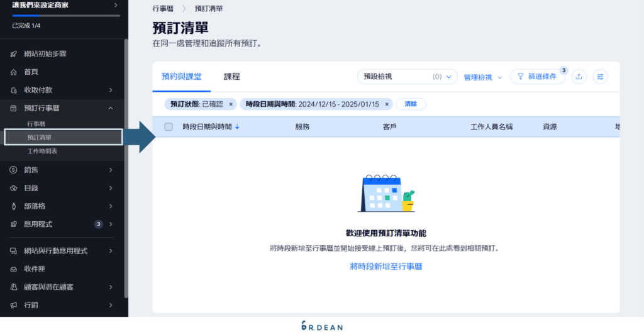Remove the 時段日期與時間 date range filter chip
Image resolution: width=644 pixels, height=335 pixels.
tap(387, 104)
